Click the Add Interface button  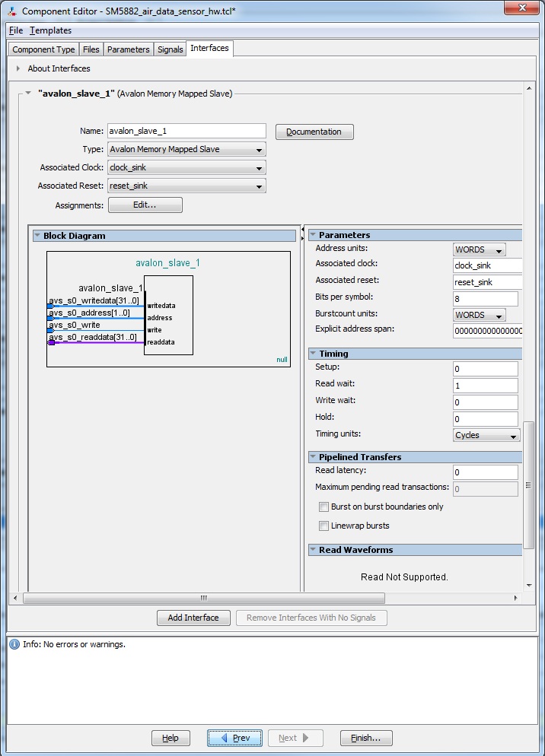click(193, 618)
